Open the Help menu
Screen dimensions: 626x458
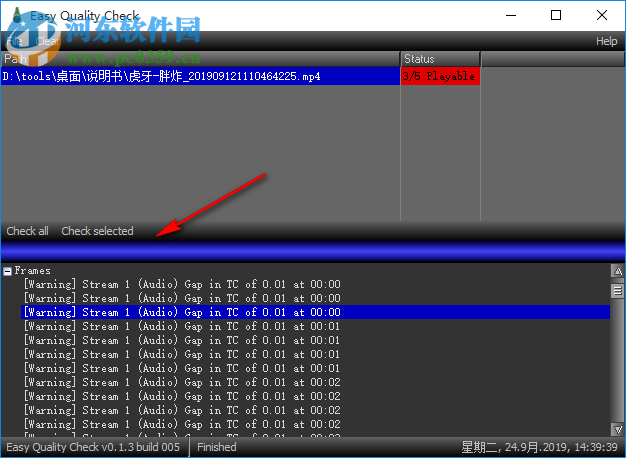coord(606,41)
